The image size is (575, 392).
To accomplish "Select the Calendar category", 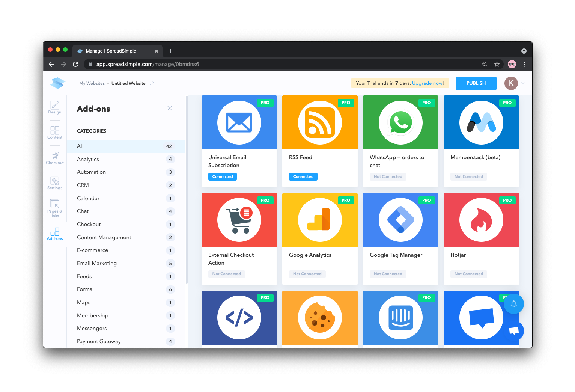I will [x=126, y=198].
